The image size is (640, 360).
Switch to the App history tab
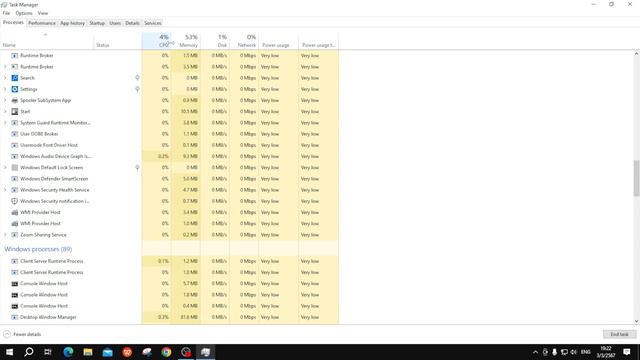73,23
